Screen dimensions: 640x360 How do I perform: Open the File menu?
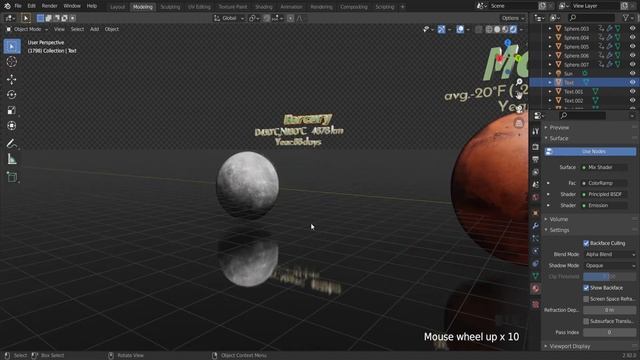click(x=18, y=6)
